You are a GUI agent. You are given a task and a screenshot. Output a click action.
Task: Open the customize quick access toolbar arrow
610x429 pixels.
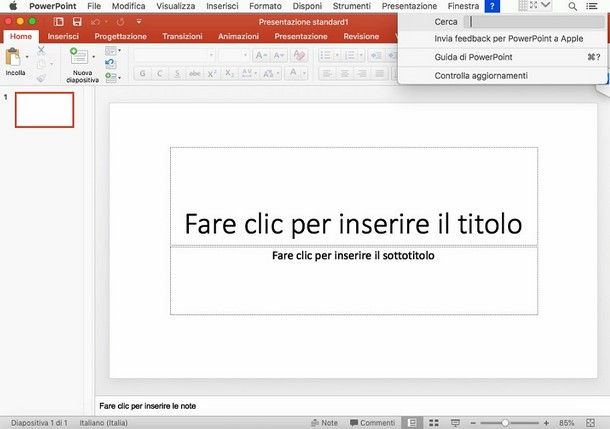139,22
